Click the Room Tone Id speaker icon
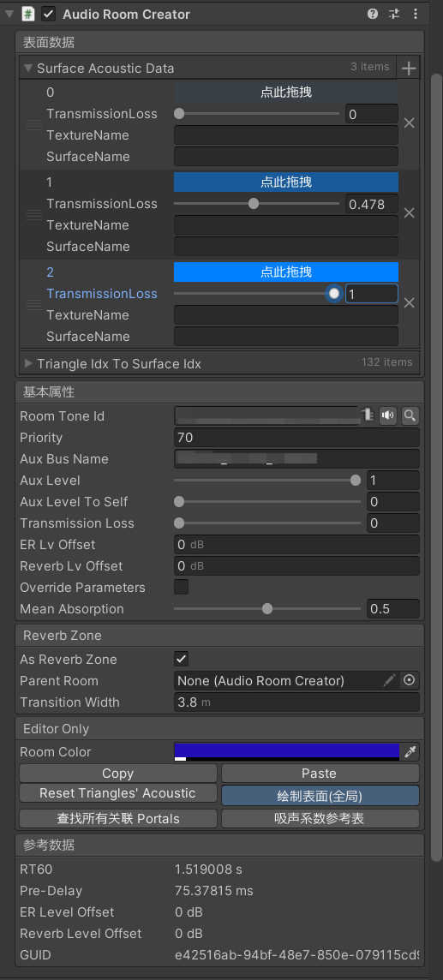Viewport: 443px width, 980px height. tap(388, 415)
